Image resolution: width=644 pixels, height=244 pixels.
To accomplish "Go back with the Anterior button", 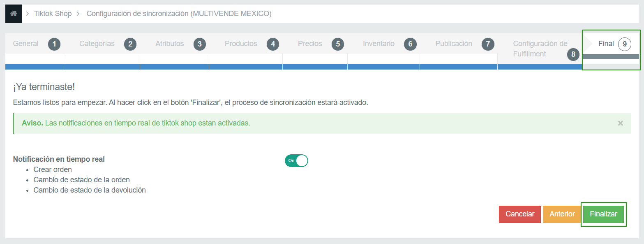I will 562,214.
